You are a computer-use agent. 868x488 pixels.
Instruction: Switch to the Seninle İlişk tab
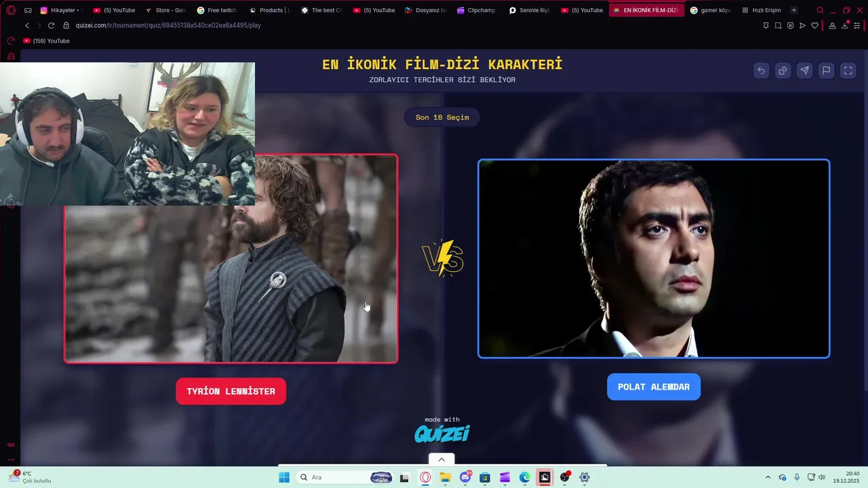click(530, 10)
